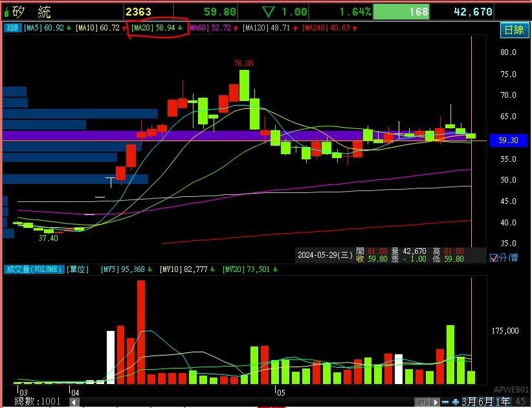Select the 3月 time range
Screen dimensions: 532x408
tap(470, 402)
